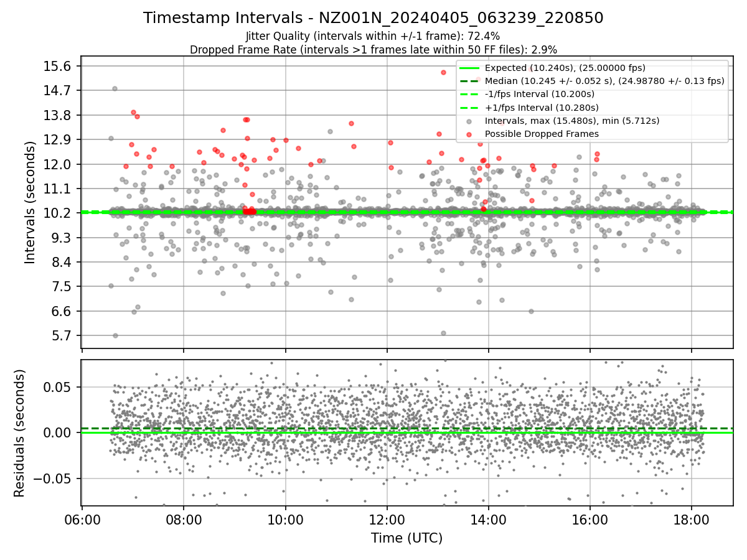This screenshot has height=560, width=747.
Task: Click the y-axis tick label 14.7
Action: (59, 91)
